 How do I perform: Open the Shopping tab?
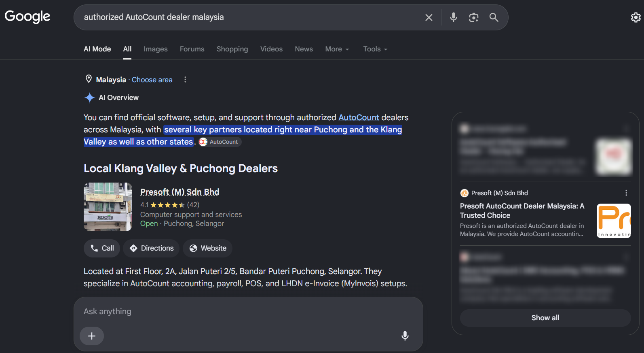tap(232, 49)
